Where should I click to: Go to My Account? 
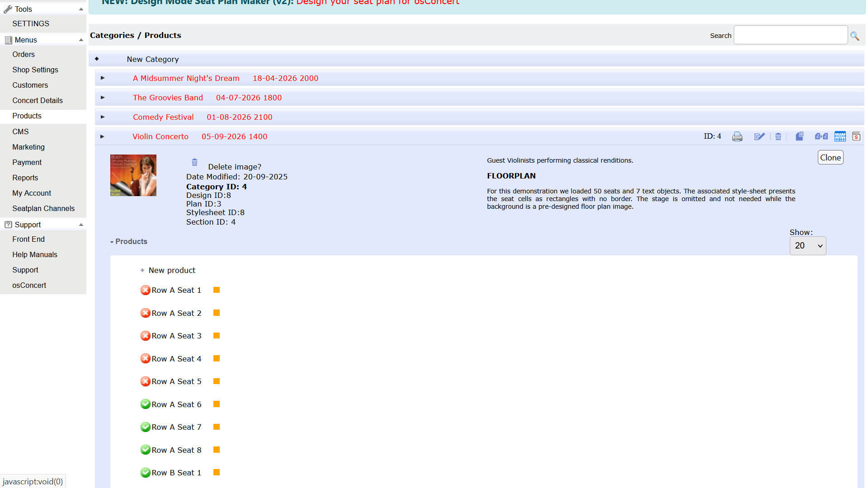(x=32, y=193)
